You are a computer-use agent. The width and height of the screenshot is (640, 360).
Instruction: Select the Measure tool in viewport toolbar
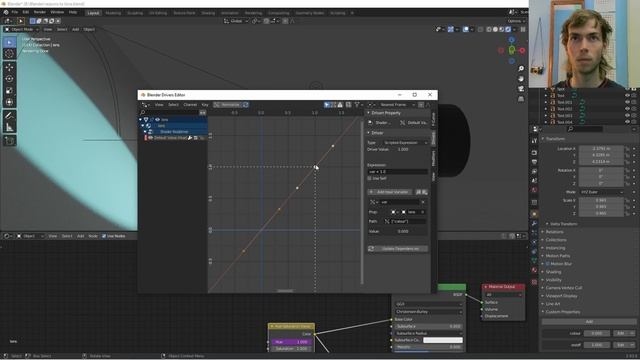(9, 127)
